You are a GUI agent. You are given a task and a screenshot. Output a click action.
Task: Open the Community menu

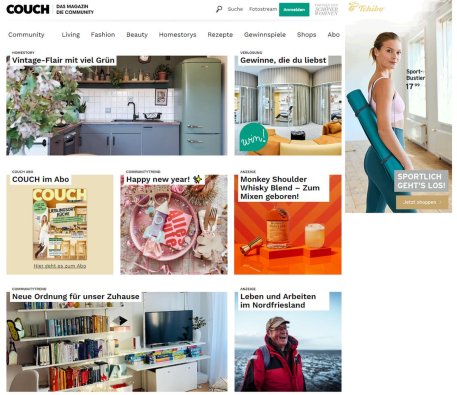click(x=26, y=35)
